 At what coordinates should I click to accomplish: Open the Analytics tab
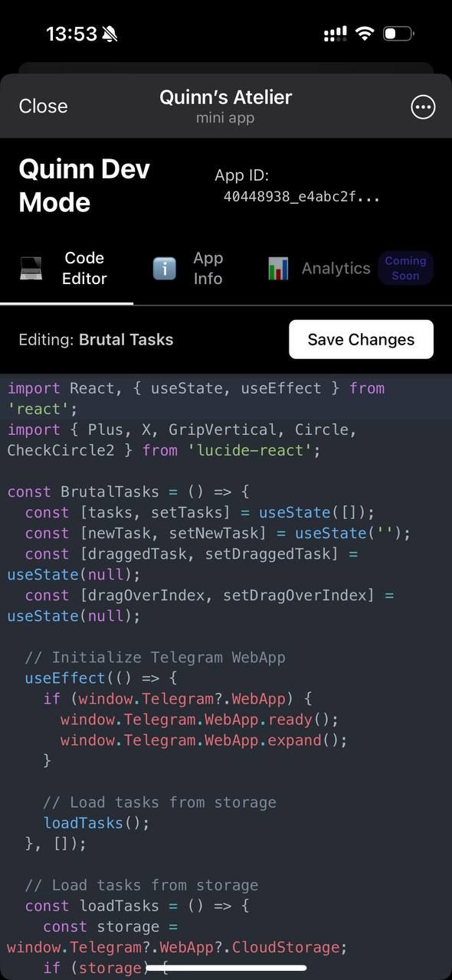tap(319, 269)
